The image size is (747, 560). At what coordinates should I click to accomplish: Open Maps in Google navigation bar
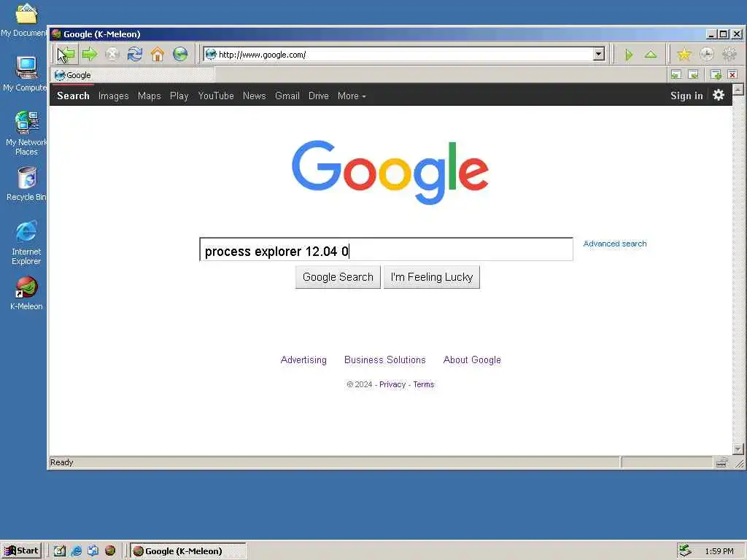point(150,96)
